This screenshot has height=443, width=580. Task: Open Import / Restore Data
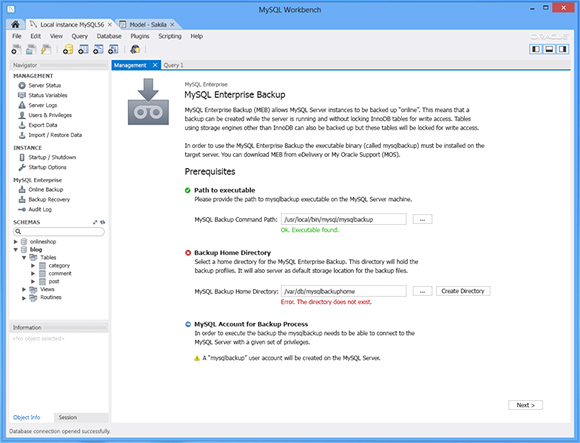50,135
